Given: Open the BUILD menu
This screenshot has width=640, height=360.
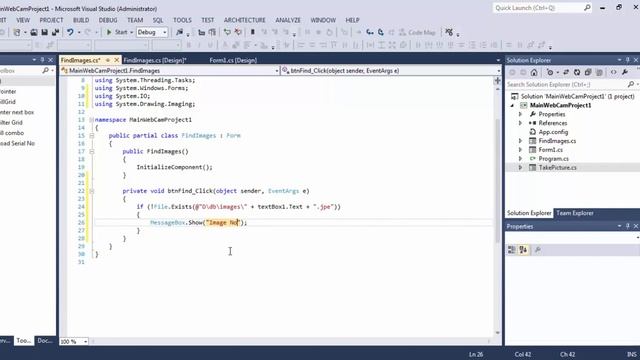Looking at the screenshot, I should (81, 20).
